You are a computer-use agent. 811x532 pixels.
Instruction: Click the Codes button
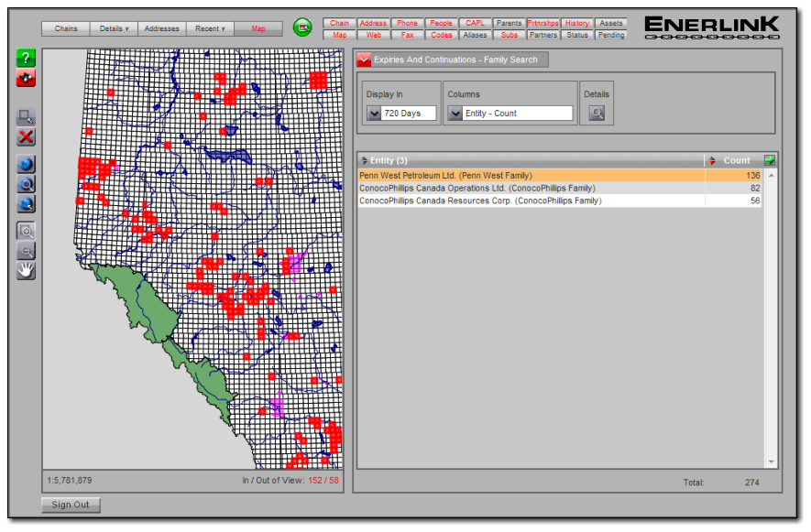441,35
